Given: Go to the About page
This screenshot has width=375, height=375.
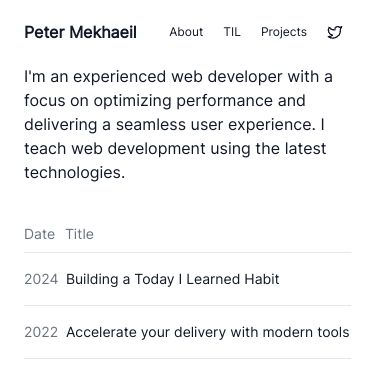Looking at the screenshot, I should click(186, 32).
